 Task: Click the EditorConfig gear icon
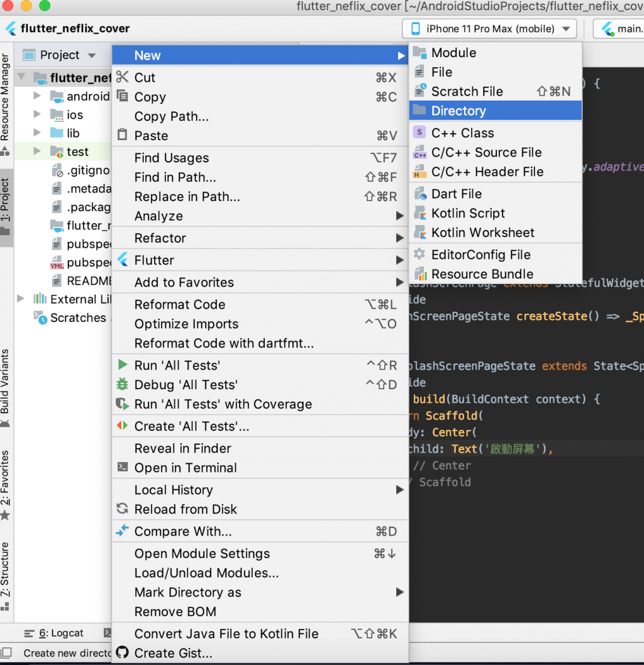pyautogui.click(x=419, y=254)
